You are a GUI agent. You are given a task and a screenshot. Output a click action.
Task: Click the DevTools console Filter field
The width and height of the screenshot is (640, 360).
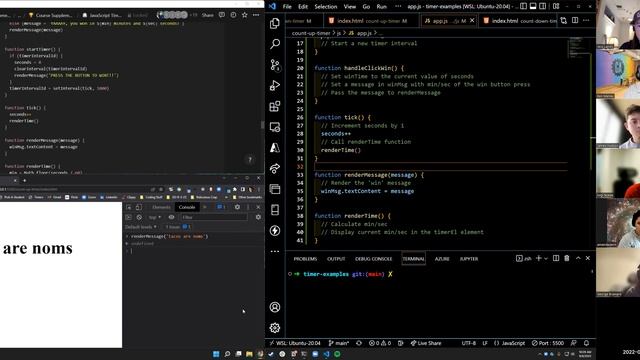click(x=214, y=218)
